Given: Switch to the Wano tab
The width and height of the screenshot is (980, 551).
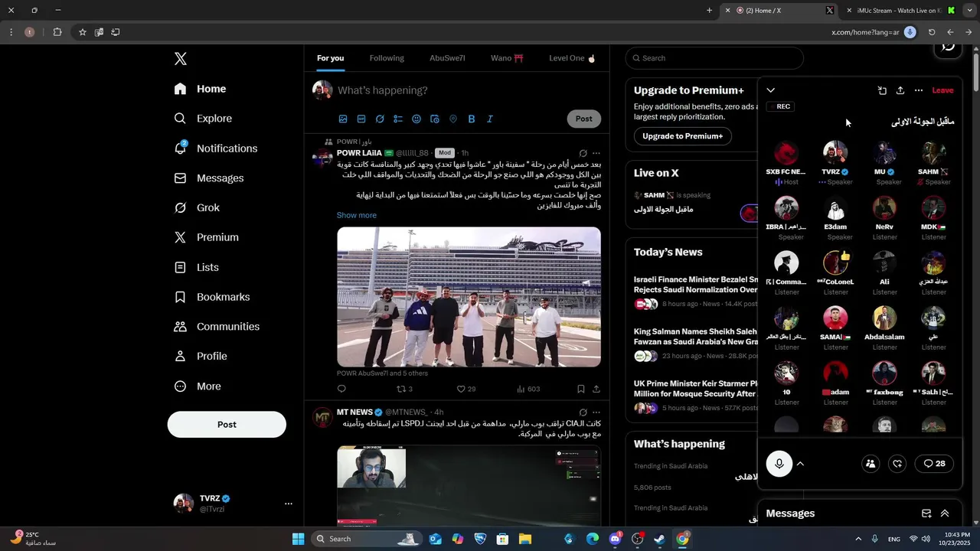Looking at the screenshot, I should [x=507, y=58].
